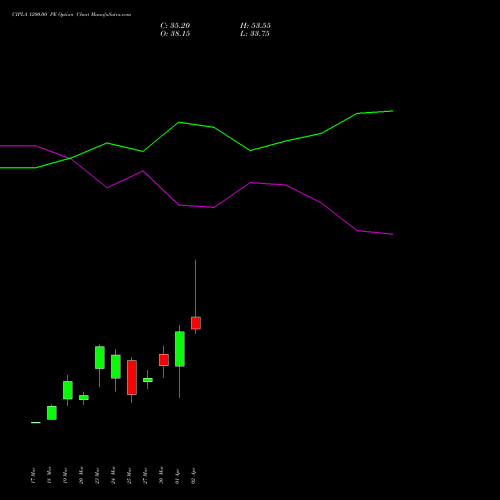
Task: Select the 01 Apr date label
Action: click(x=177, y=476)
